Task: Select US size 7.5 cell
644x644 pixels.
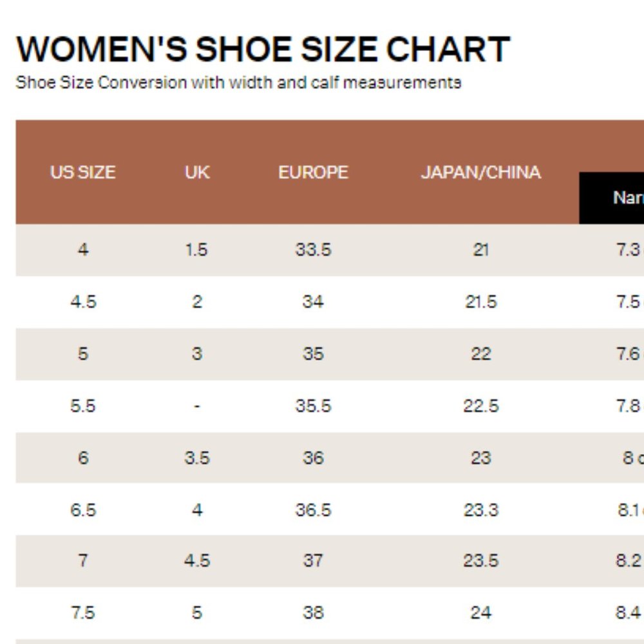Action: [83, 613]
